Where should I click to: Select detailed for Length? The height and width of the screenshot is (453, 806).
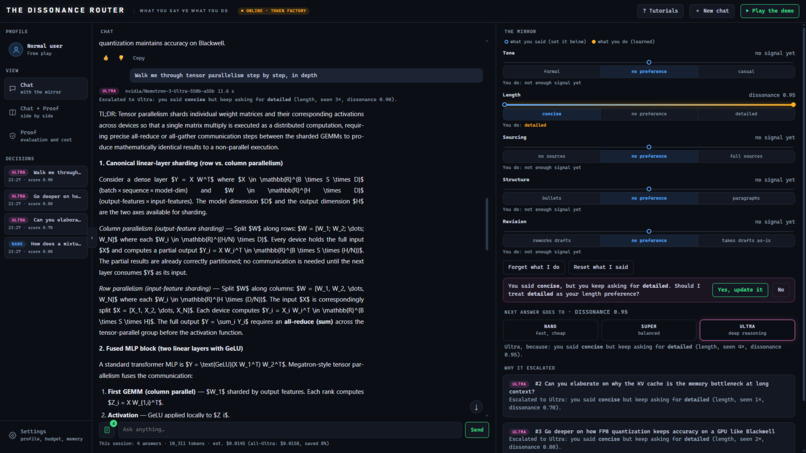746,114
